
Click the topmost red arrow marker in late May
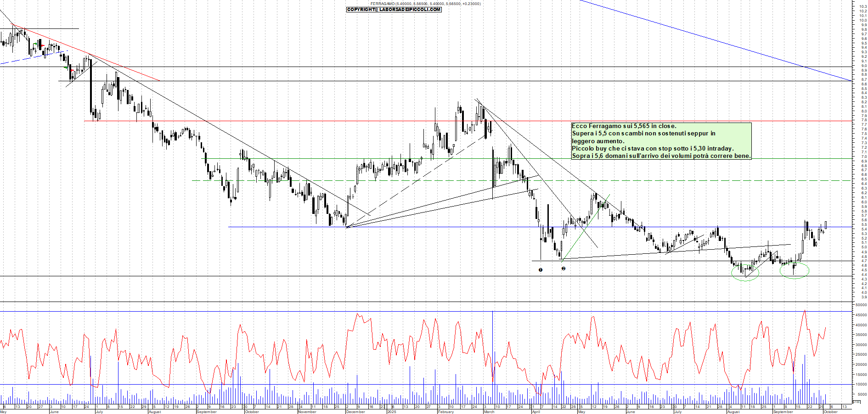point(42,45)
